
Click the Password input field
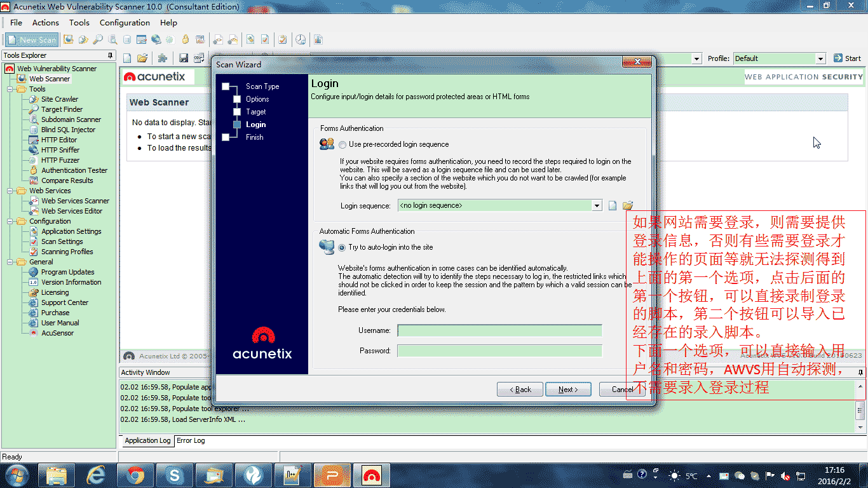pos(499,351)
